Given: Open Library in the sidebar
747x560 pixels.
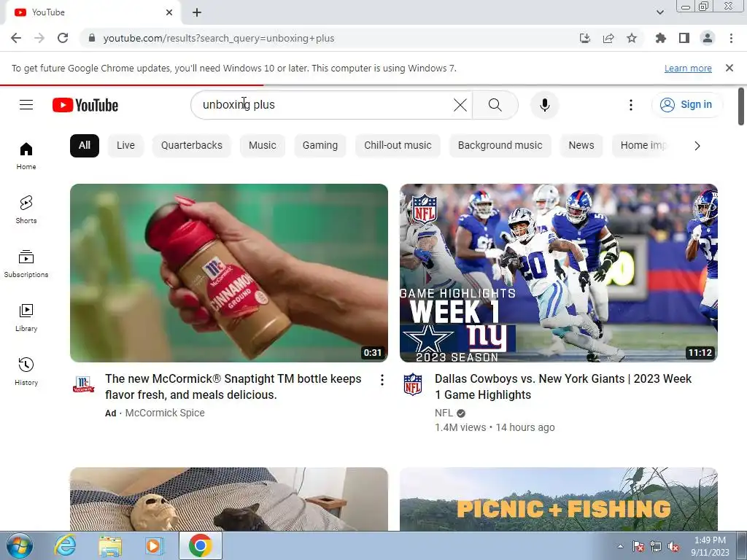Looking at the screenshot, I should click(26, 318).
